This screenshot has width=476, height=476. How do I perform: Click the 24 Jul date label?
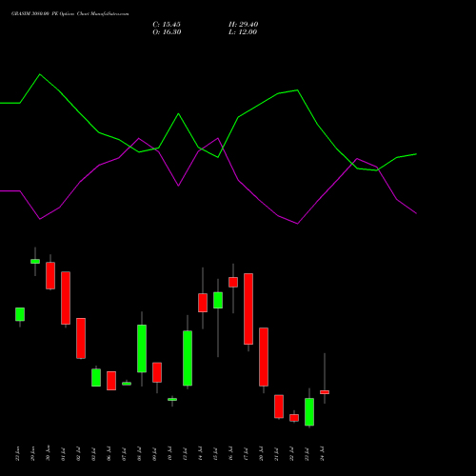coord(323,454)
